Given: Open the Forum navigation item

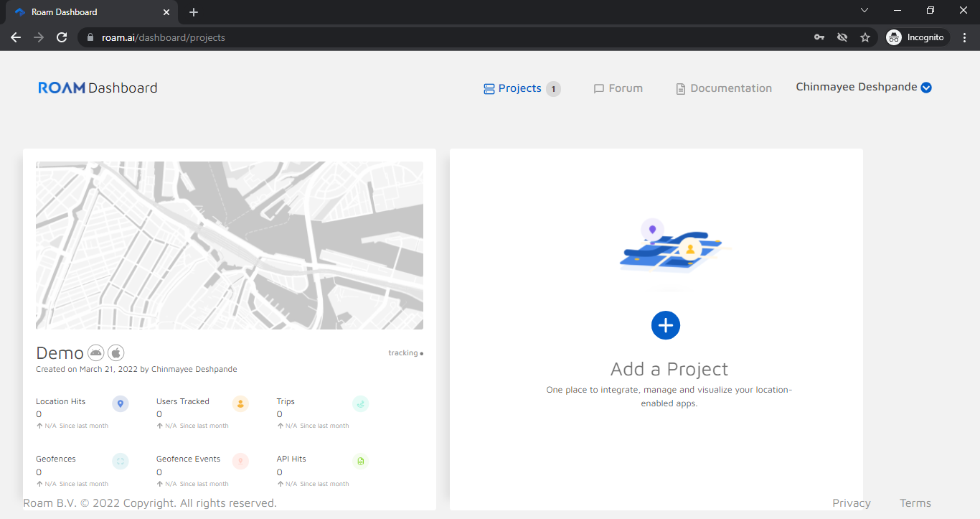Looking at the screenshot, I should pos(618,88).
